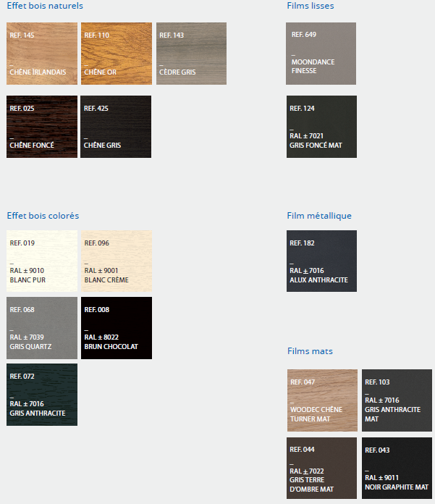
Task: Click the Film métallique heading
Action: coord(319,216)
